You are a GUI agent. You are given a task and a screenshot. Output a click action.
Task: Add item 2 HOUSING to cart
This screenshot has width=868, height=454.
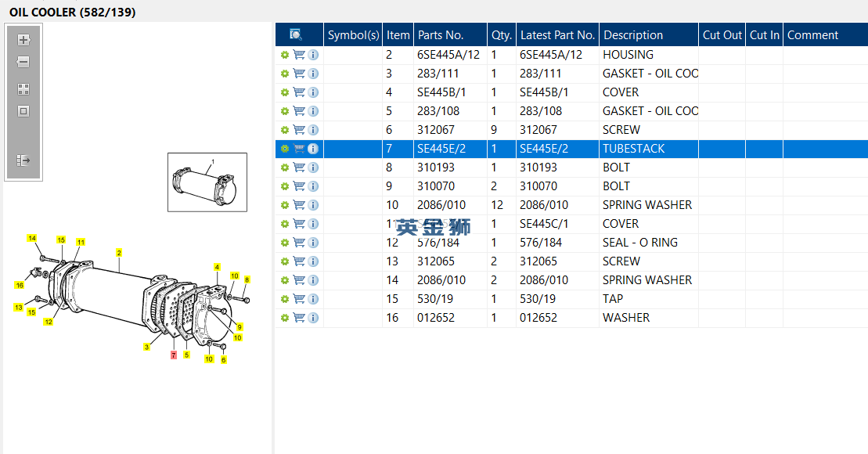299,55
